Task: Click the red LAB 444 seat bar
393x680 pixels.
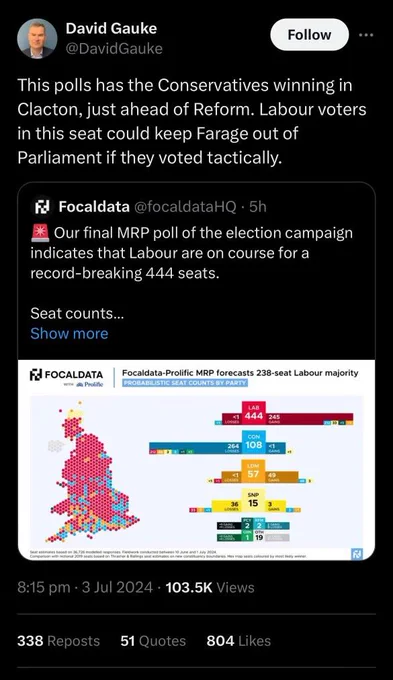Action: coord(287,418)
